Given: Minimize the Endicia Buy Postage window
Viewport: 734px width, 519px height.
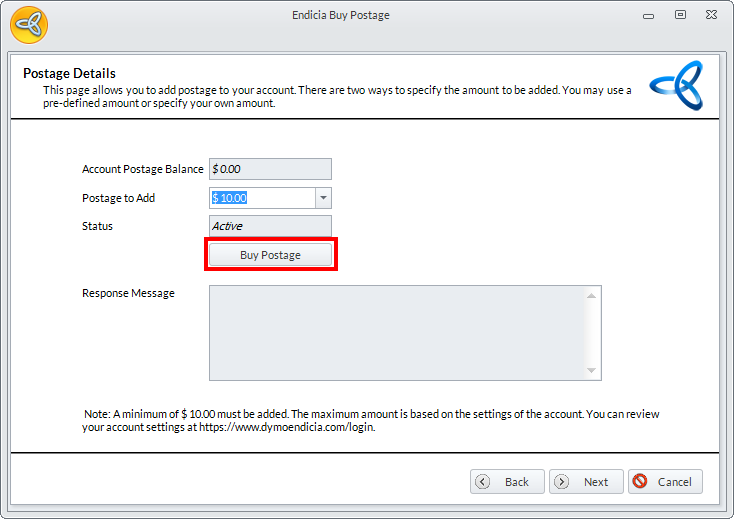Looking at the screenshot, I should (651, 15).
